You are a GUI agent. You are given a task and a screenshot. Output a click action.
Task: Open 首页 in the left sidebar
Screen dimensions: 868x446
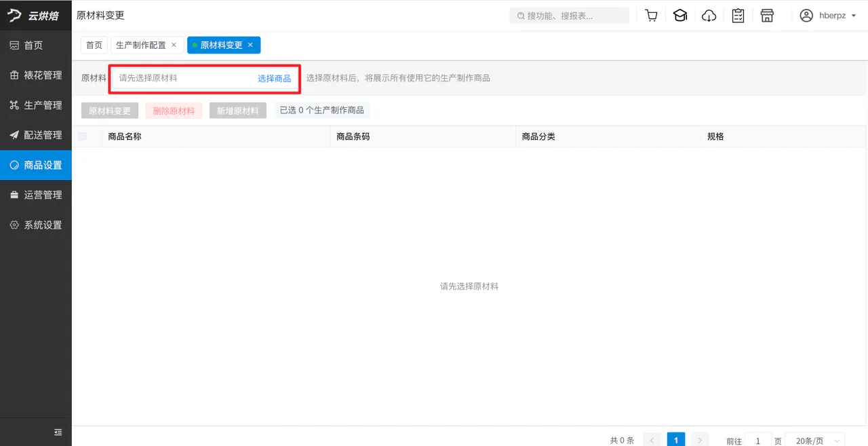(36, 45)
